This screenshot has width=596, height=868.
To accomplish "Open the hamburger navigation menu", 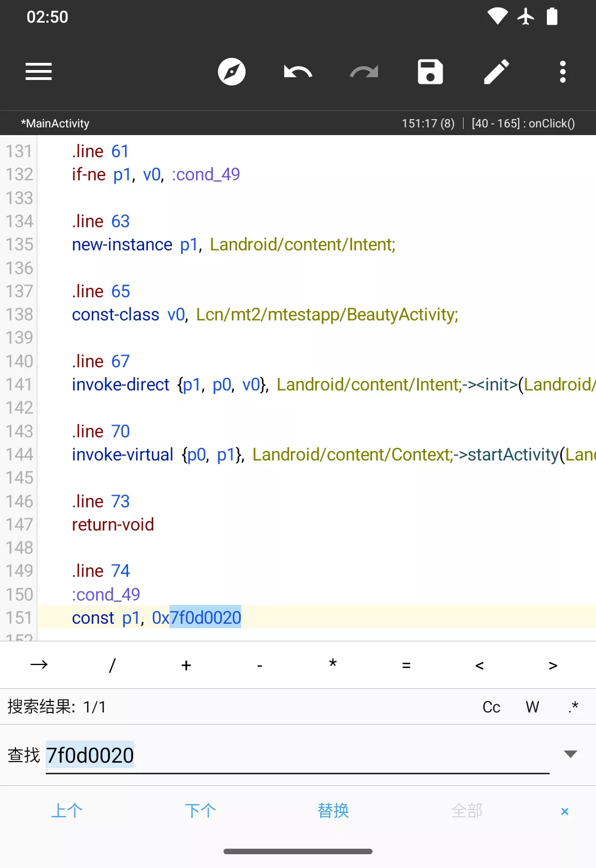I will (39, 72).
